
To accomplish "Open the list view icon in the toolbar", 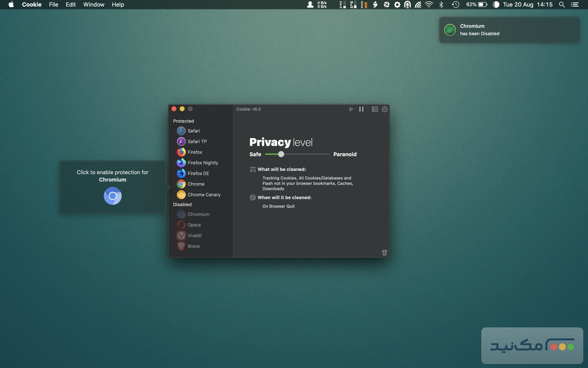I will tap(375, 109).
